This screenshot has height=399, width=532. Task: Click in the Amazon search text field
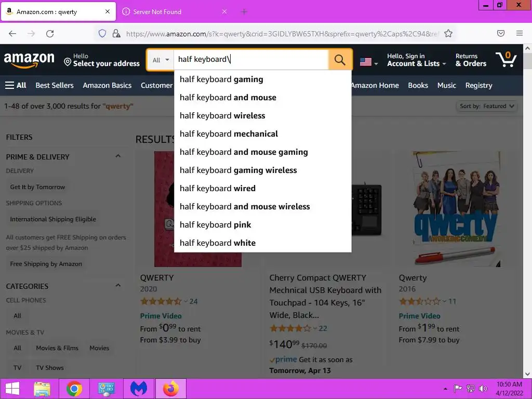(251, 60)
